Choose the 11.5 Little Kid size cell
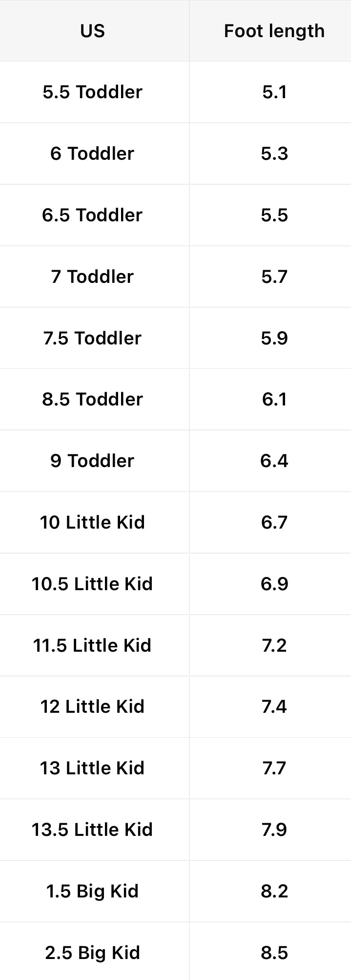351x980 pixels. click(x=92, y=645)
